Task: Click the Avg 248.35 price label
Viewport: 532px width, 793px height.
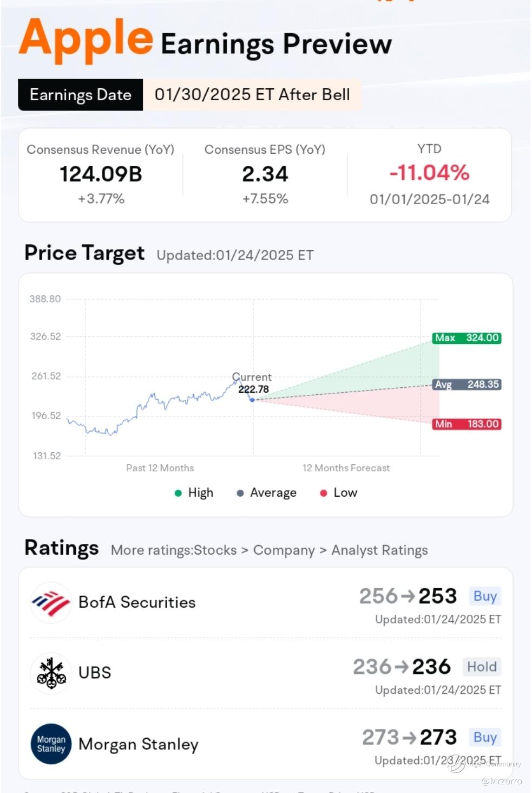Action: coord(467,385)
